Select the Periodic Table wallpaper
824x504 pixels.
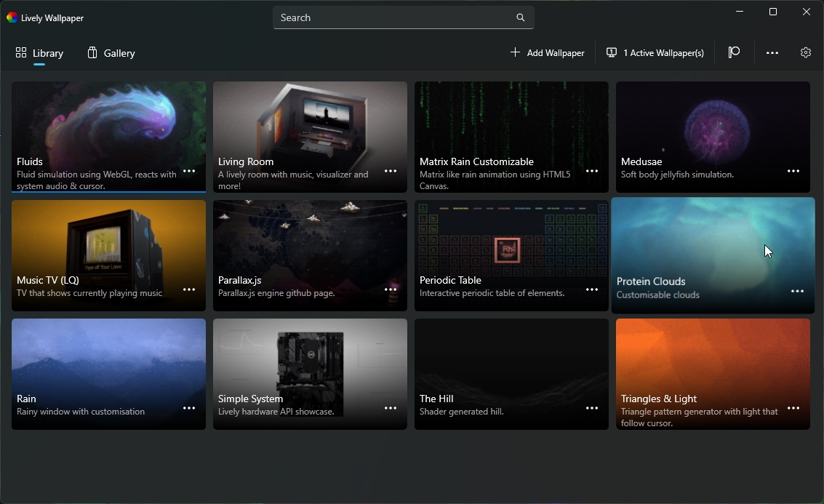coord(502,240)
